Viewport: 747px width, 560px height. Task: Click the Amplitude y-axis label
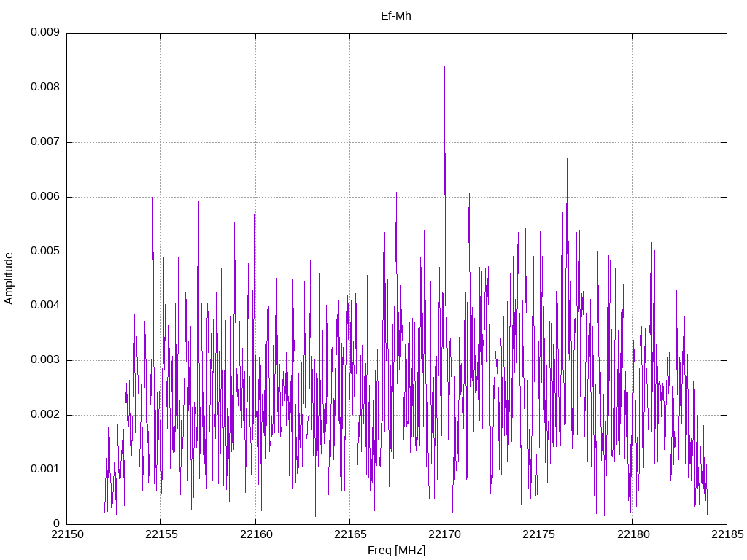pyautogui.click(x=9, y=279)
